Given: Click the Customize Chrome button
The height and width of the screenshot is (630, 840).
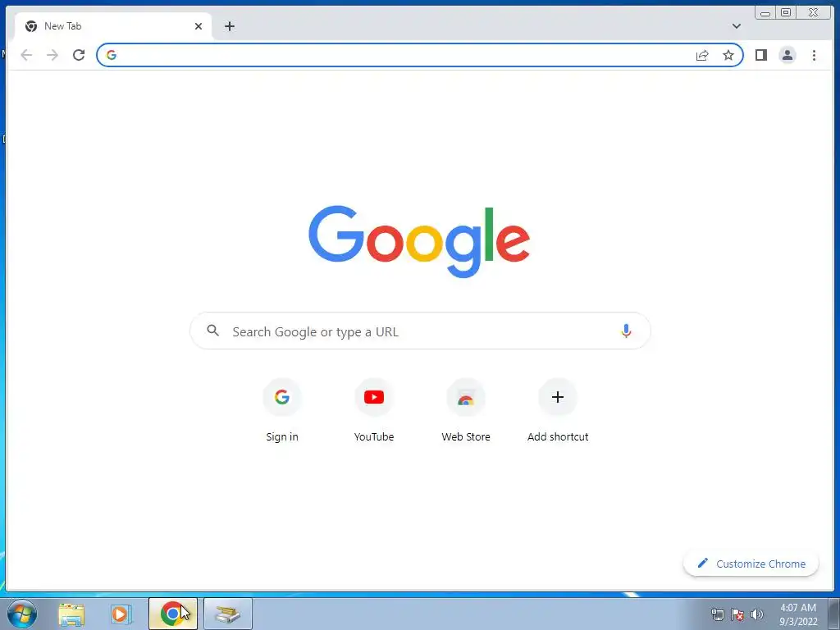Looking at the screenshot, I should (x=751, y=564).
